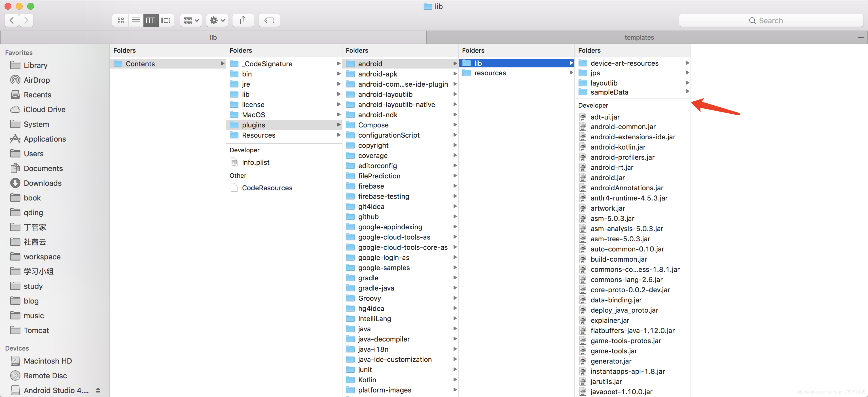
Task: Expand the firebase folder arrow
Action: 455,186
